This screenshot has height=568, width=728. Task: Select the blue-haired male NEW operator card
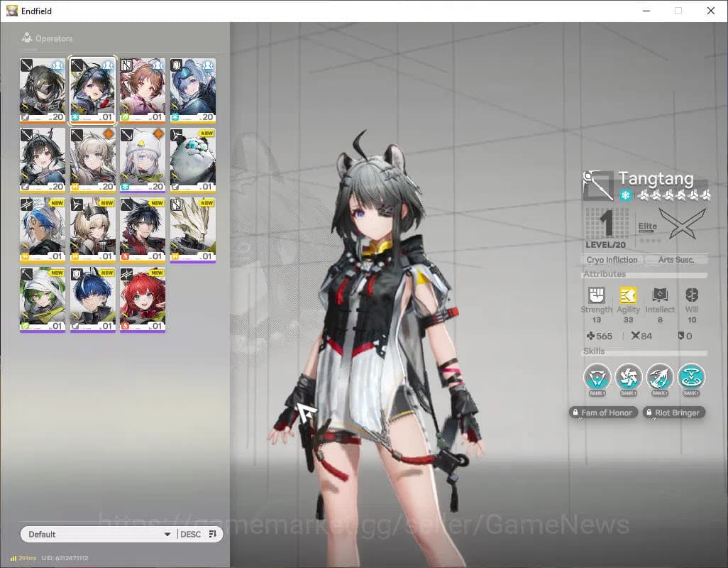[92, 300]
